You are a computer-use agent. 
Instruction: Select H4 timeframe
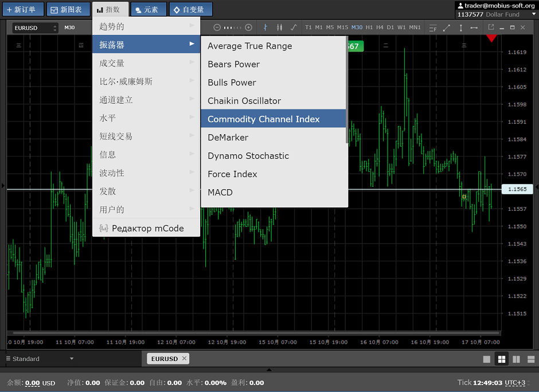tap(380, 28)
